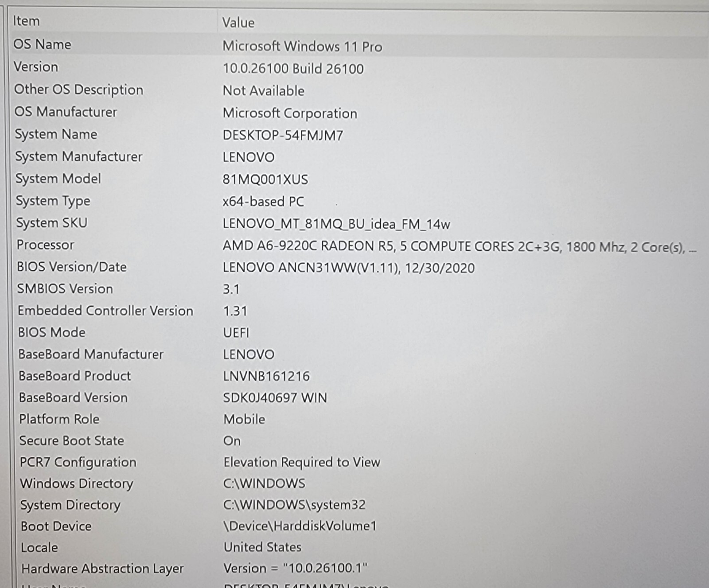Select value \Device\HarddiskVolume1
Screen dimensions: 709x588
coord(300,526)
